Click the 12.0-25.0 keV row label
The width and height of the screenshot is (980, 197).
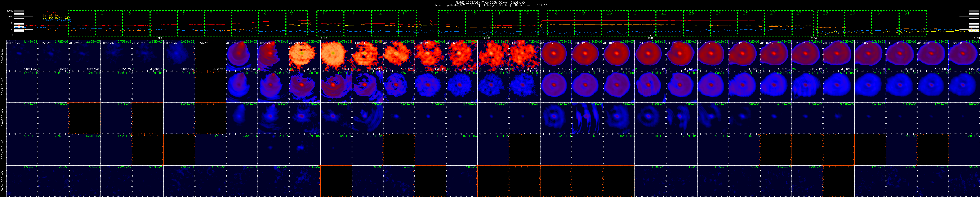click(3, 118)
